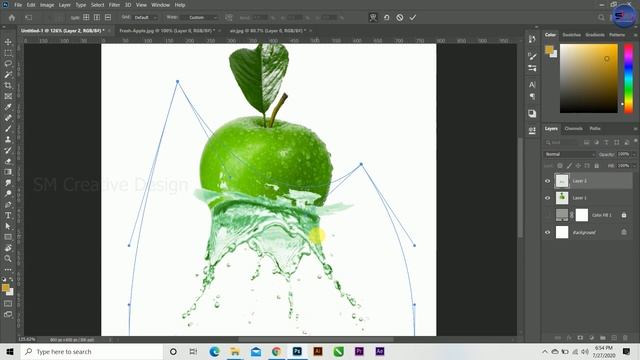Screen dimensions: 640x360
Task: Click inside the Color panel picker field
Action: click(x=589, y=78)
